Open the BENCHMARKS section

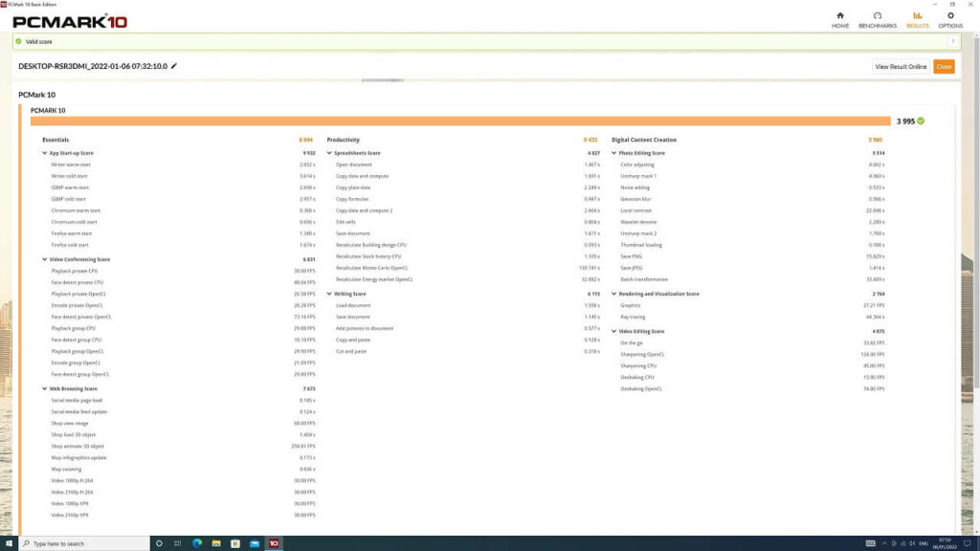[878, 20]
